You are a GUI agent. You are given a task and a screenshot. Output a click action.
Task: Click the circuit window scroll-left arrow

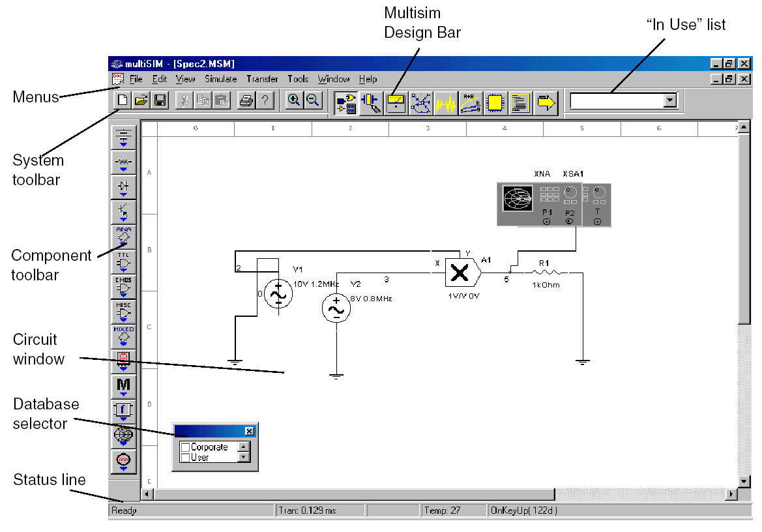click(x=147, y=494)
